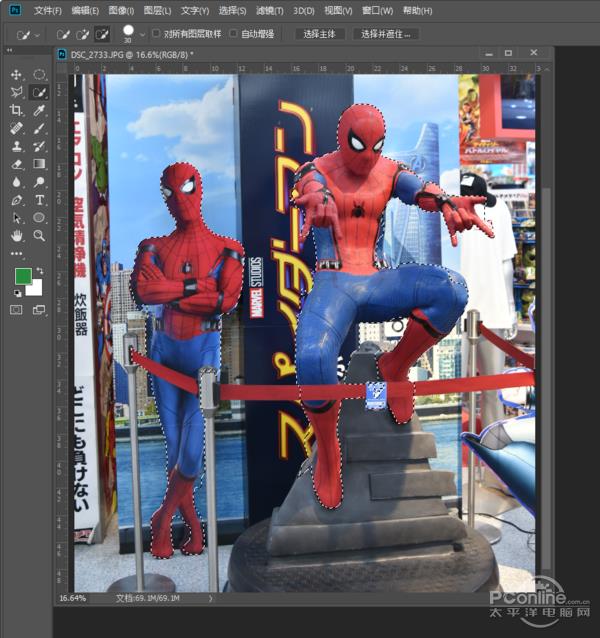This screenshot has height=638, width=600.
Task: Click the brush size preview circle
Action: click(128, 31)
